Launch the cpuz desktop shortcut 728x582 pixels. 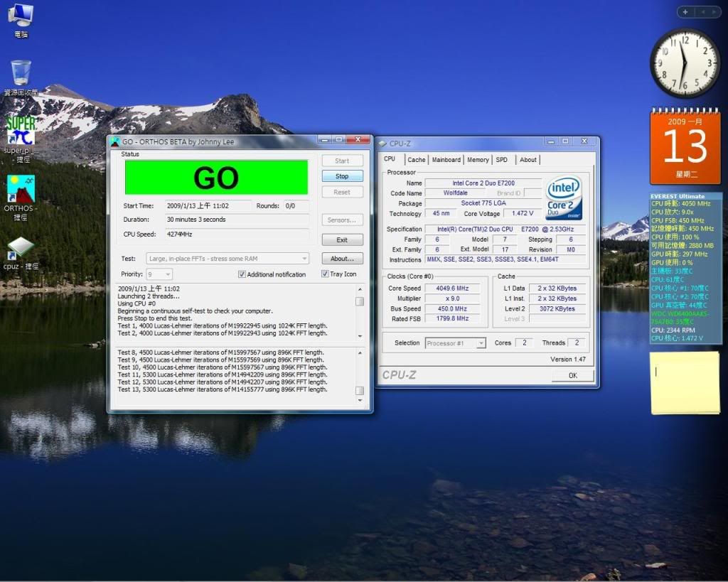[x=21, y=253]
